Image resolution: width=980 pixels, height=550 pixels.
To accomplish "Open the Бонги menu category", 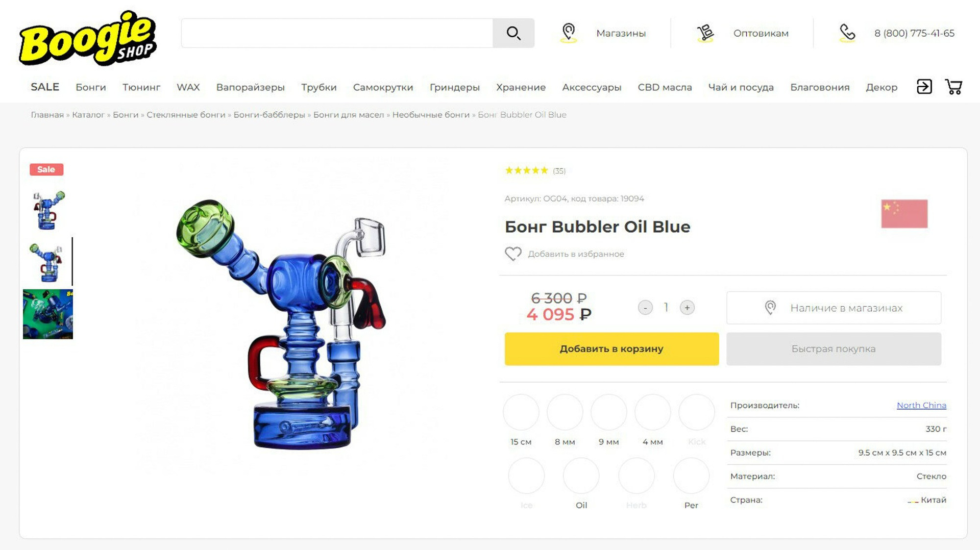I will (x=91, y=87).
